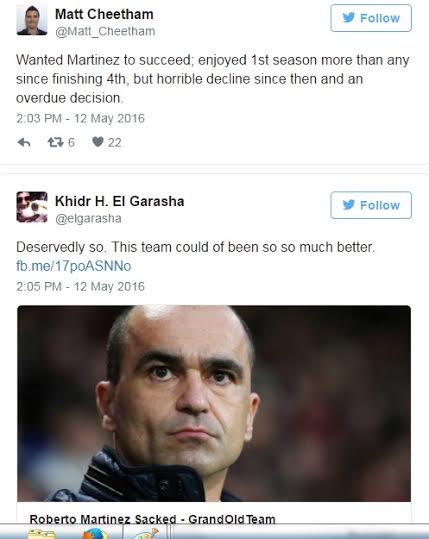Reply to Matt Cheetham's tweet
The height and width of the screenshot is (539, 429).
24,142
